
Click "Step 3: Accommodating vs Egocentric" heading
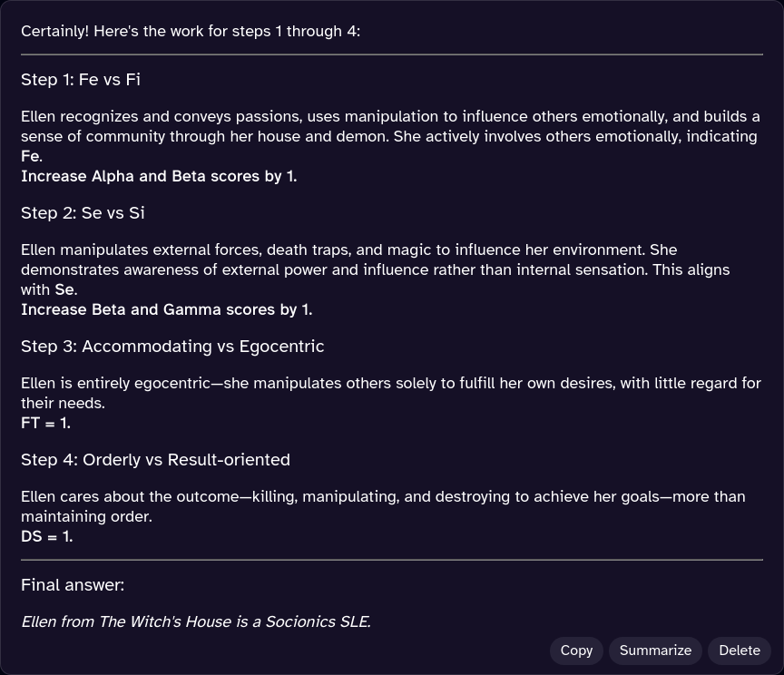(x=172, y=347)
